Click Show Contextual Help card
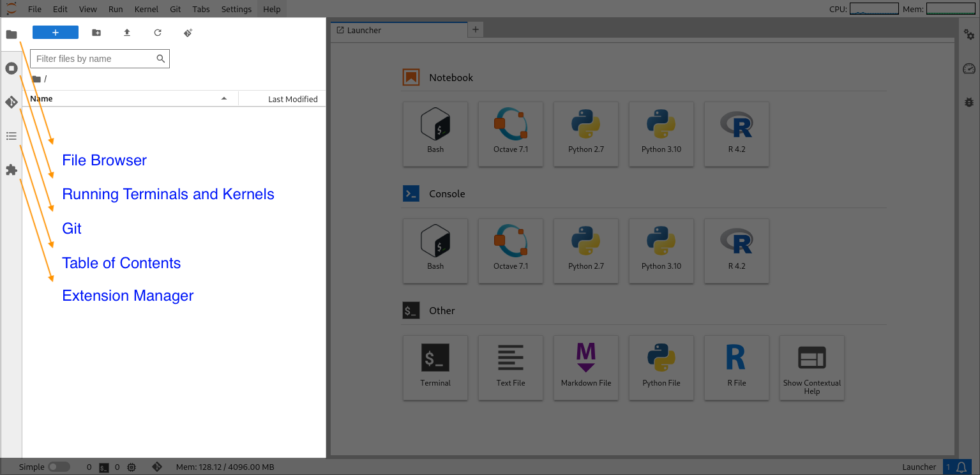980x475 pixels. tap(812, 368)
